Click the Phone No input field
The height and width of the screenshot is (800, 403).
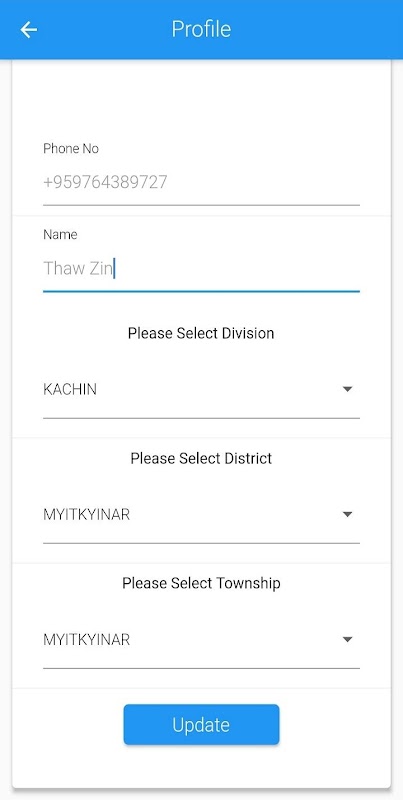point(201,182)
